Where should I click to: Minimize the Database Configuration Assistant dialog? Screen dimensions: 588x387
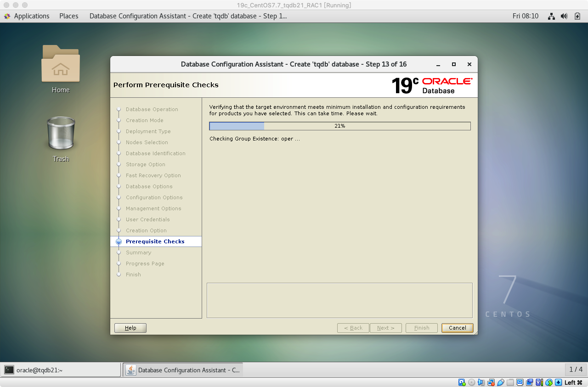point(438,64)
